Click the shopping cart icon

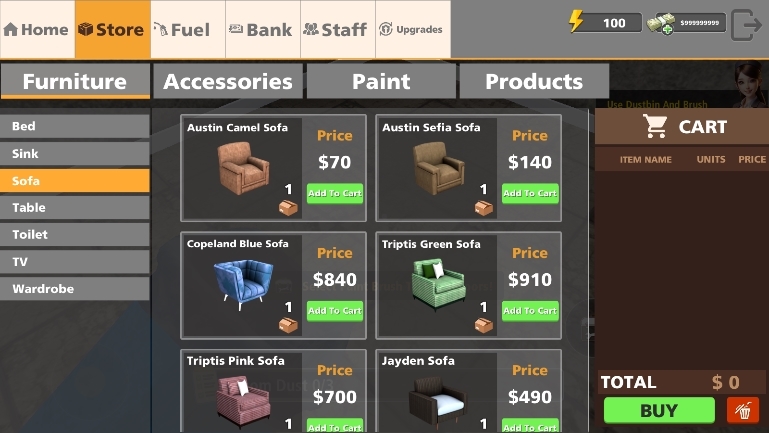point(655,126)
